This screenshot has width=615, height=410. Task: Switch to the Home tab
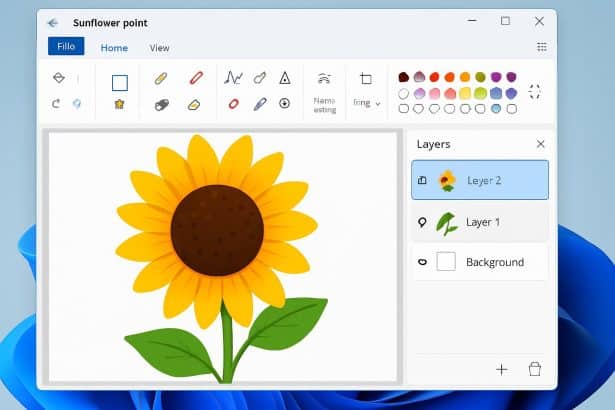(x=114, y=47)
